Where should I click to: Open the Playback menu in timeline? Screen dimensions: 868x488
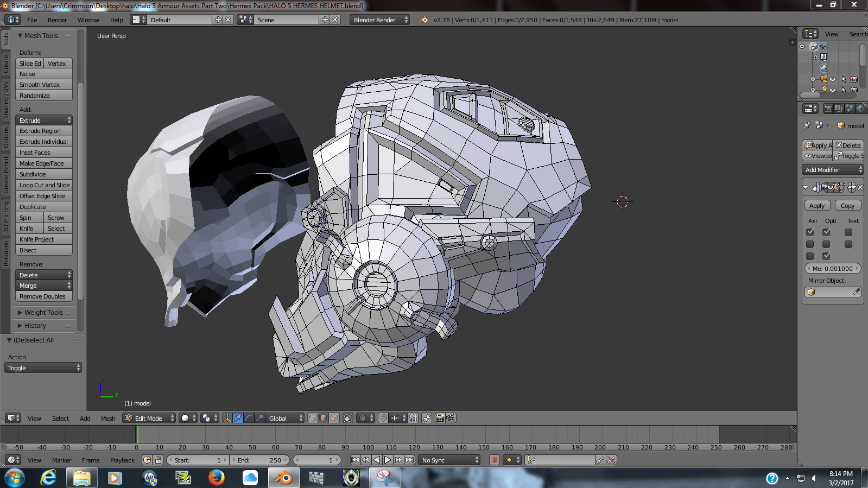(x=122, y=460)
